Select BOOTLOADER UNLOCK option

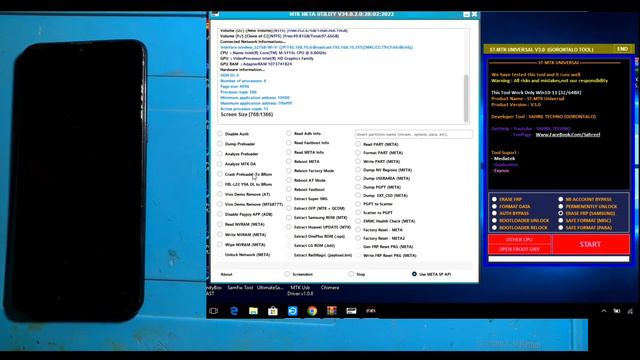pyautogui.click(x=520, y=221)
